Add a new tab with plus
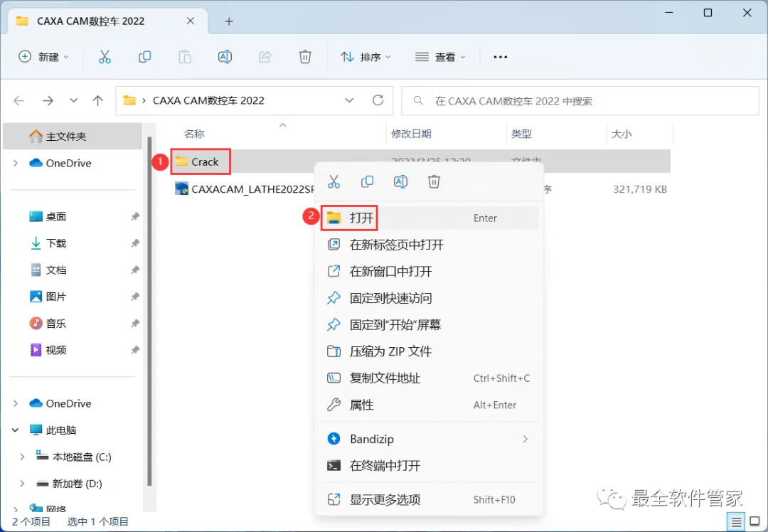Viewport: 768px width, 532px height. (229, 21)
